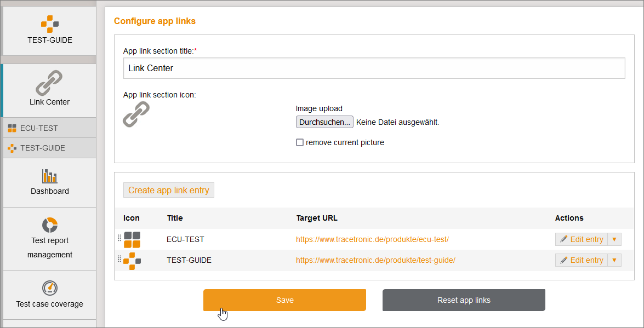
Task: Click the Durchsuchen file upload button
Action: 324,122
